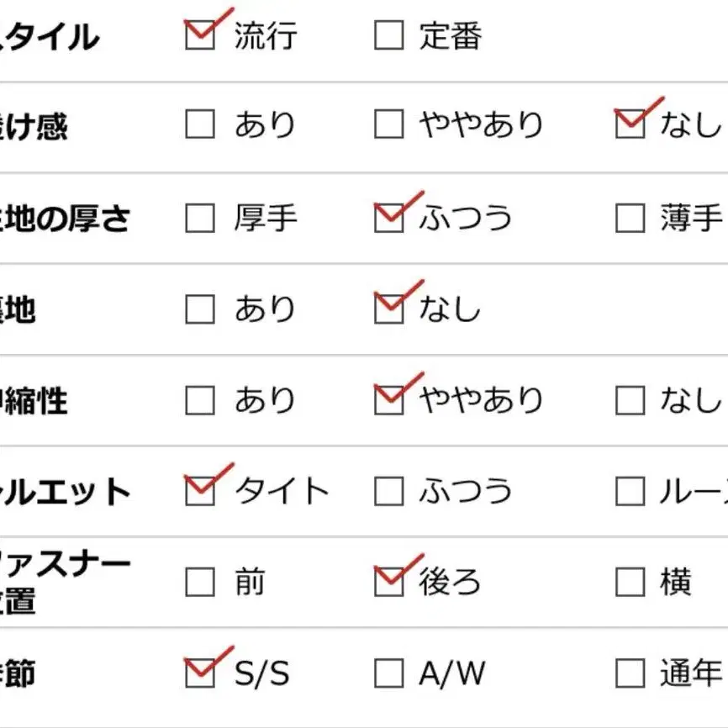This screenshot has width=728, height=728.
Task: Uncheck the ふつう checkbox in fabric thickness row
Action: point(388,218)
